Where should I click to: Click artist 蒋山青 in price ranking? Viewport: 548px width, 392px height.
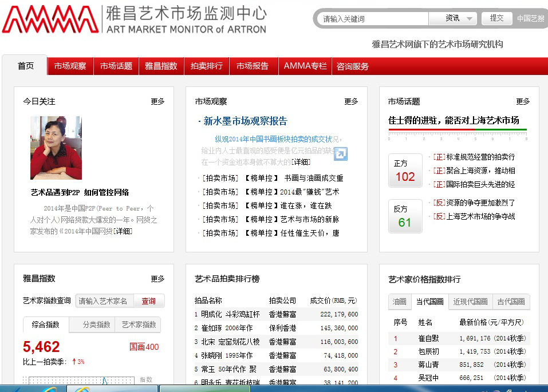428,365
